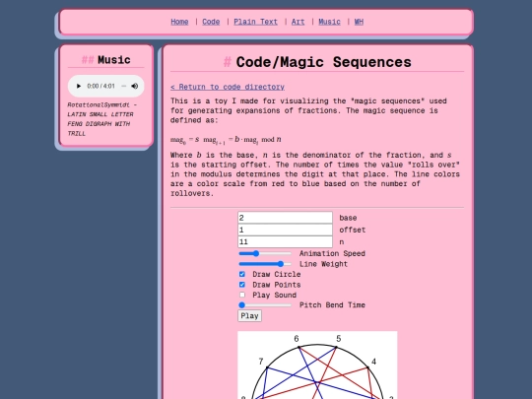Enable the Play Sound checkbox
The image size is (532, 399).
tap(242, 295)
